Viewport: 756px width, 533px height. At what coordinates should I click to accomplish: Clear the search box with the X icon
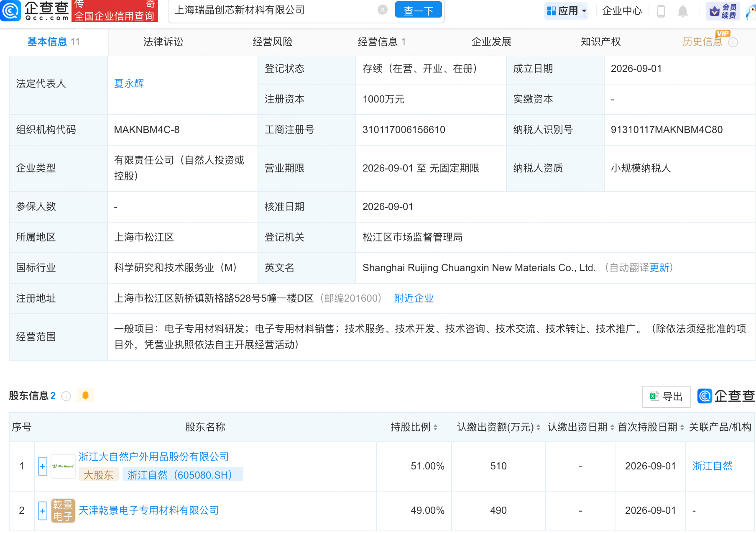pyautogui.click(x=382, y=10)
